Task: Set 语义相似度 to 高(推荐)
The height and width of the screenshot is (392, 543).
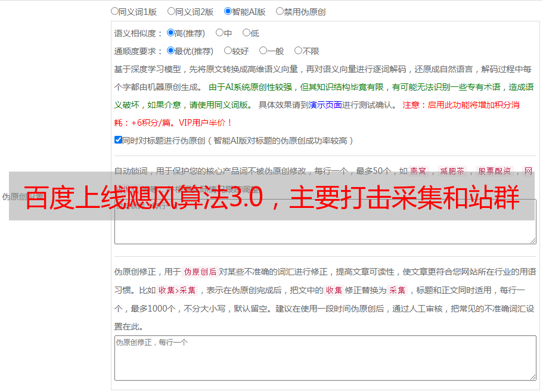Action: pos(170,33)
